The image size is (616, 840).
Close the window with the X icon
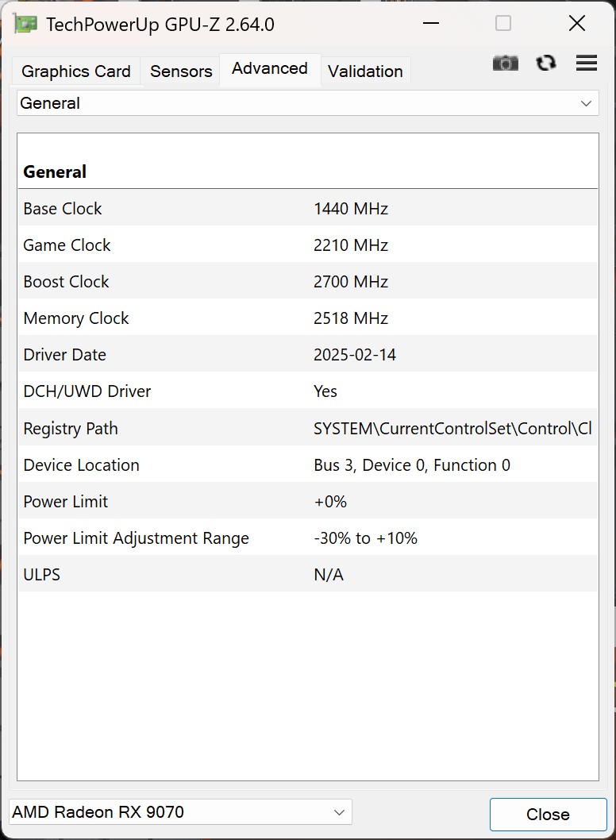click(x=577, y=24)
